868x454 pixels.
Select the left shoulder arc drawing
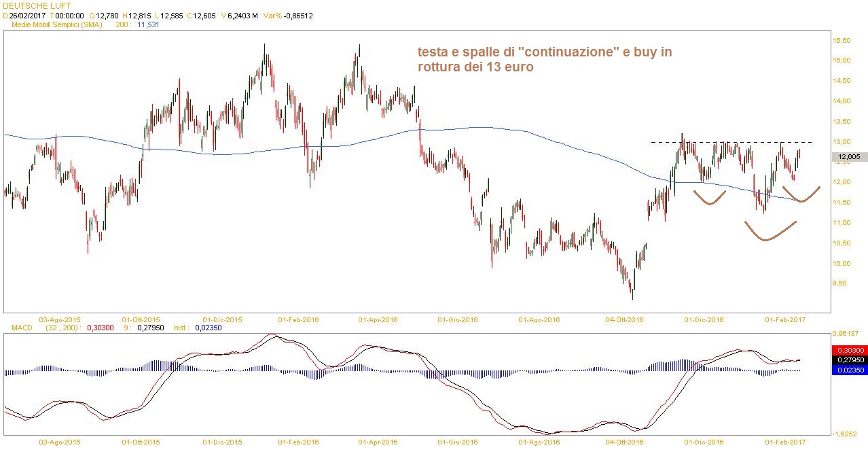(710, 200)
